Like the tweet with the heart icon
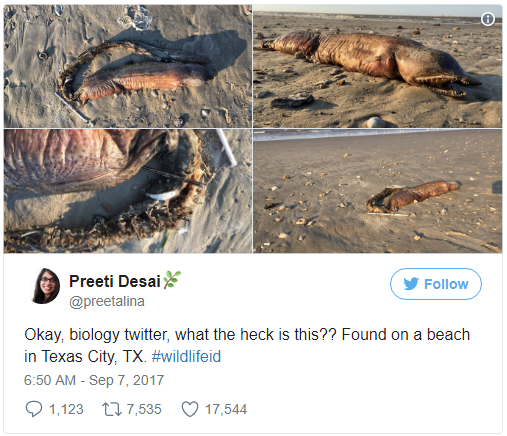This screenshot has height=436, width=507. coord(190,409)
